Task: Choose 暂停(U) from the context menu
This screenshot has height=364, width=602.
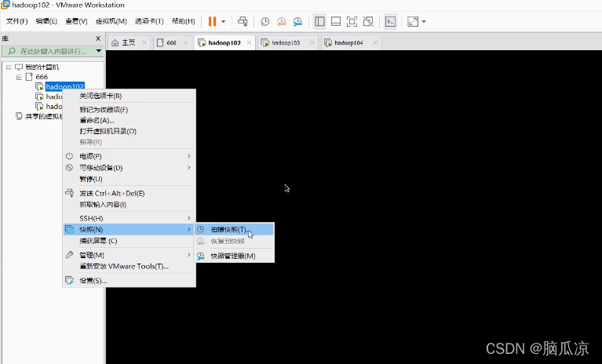Action: point(130,179)
